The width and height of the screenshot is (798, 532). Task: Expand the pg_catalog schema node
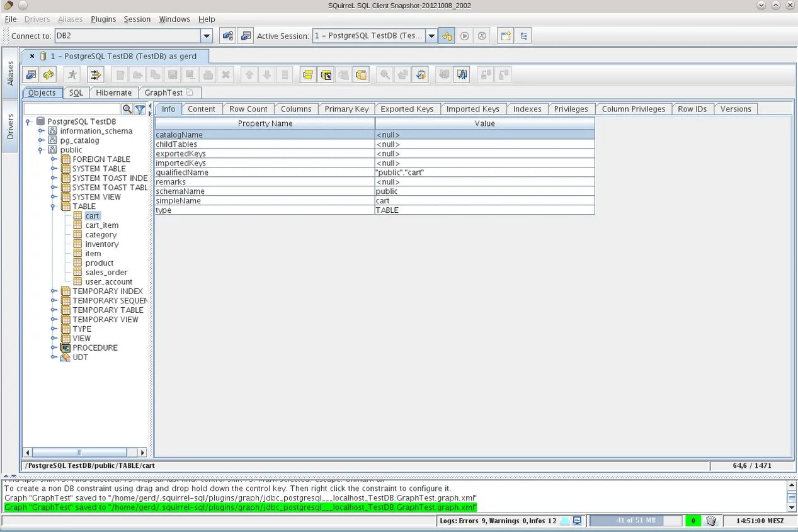(41, 140)
